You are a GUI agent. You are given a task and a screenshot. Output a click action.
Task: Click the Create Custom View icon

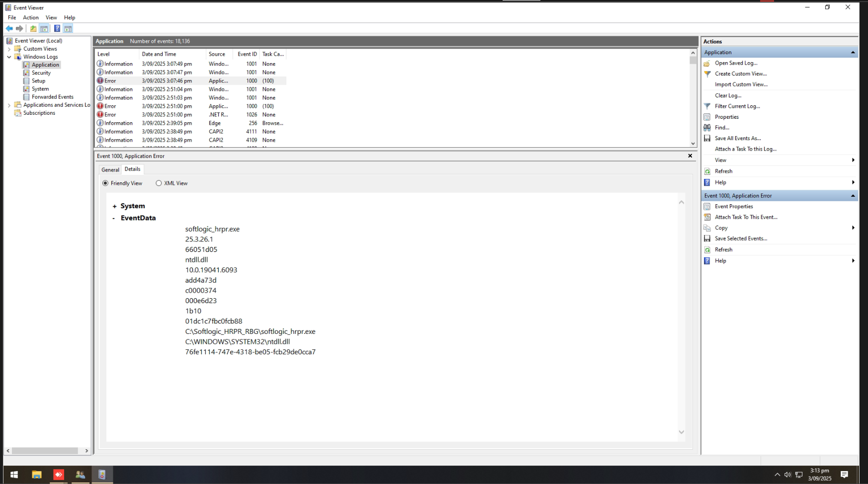tap(707, 74)
